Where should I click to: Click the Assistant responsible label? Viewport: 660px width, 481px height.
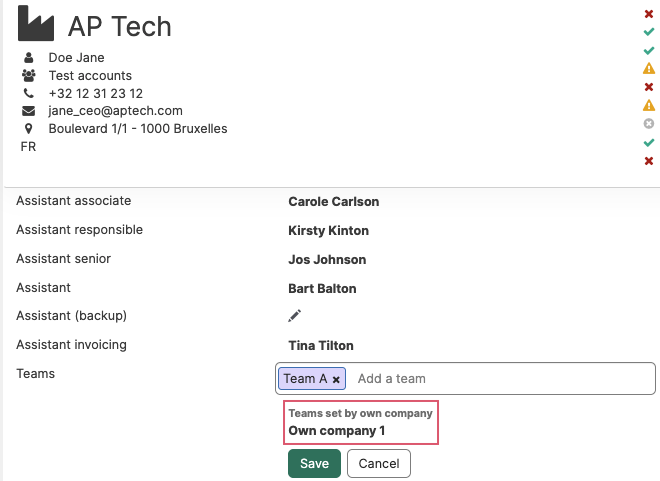80,230
